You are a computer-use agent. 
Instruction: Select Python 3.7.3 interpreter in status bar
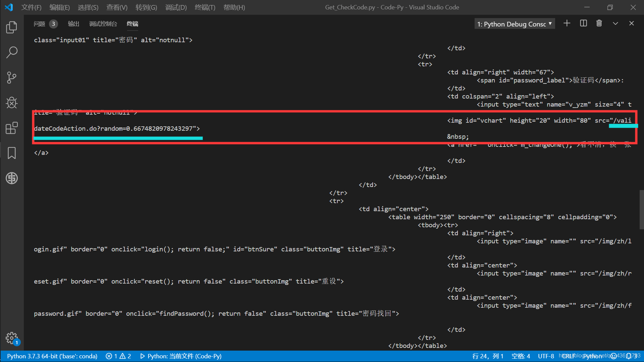point(52,356)
